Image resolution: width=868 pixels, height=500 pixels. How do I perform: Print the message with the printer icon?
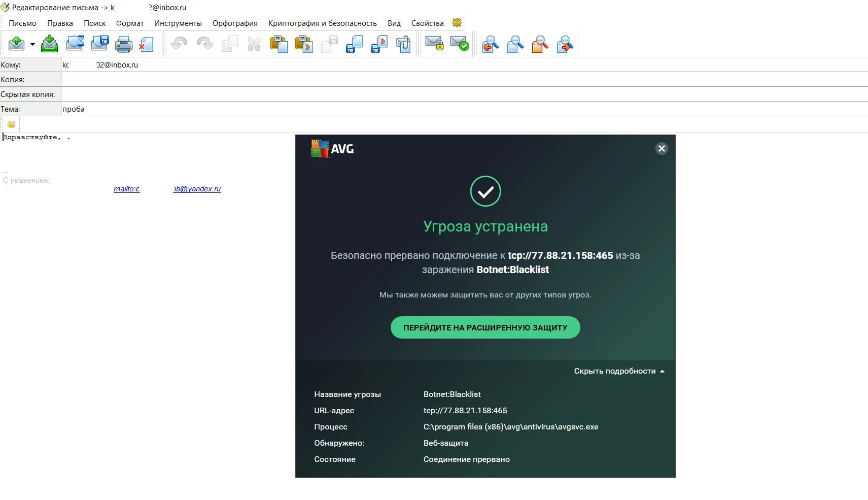coord(124,44)
